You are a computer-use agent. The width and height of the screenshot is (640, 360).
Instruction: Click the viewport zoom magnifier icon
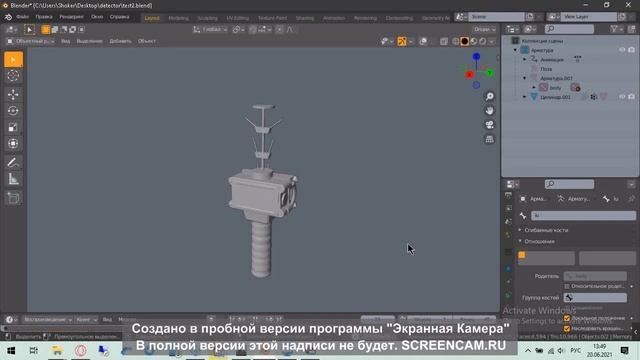489,96
